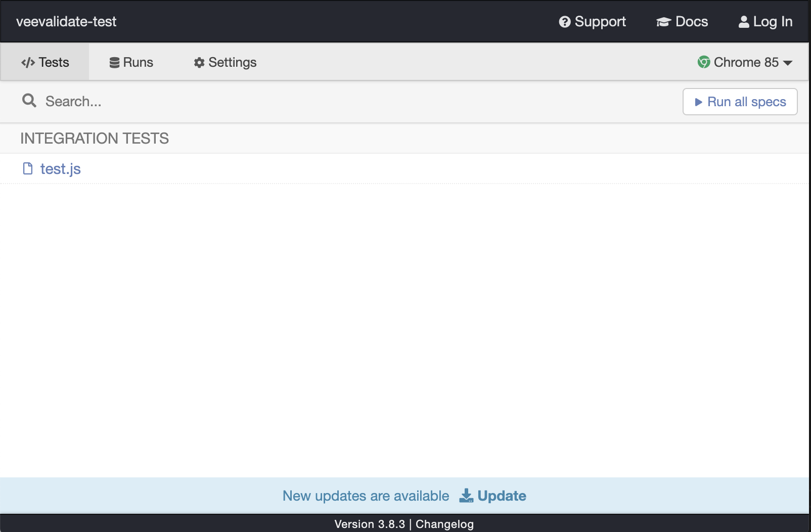Click the Docs graduation cap icon
Viewport: 811px width, 532px height.
click(663, 22)
